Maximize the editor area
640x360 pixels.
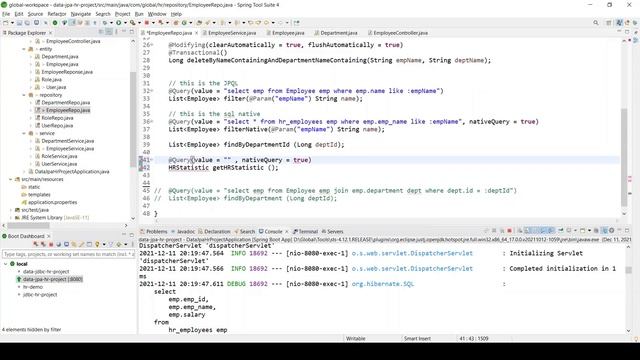coord(627,32)
